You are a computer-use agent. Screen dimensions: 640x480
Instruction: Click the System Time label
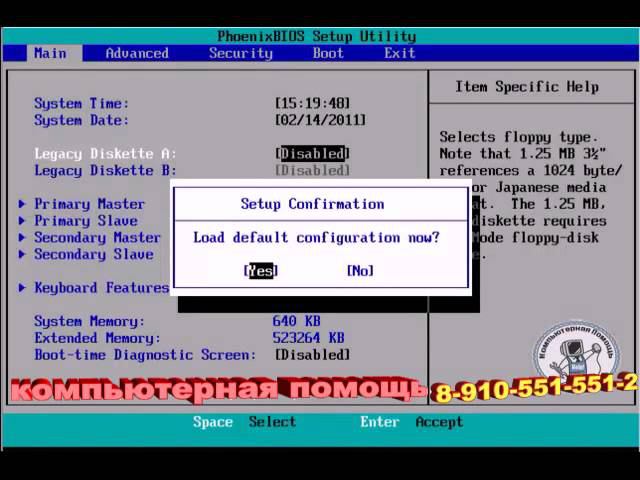point(82,104)
